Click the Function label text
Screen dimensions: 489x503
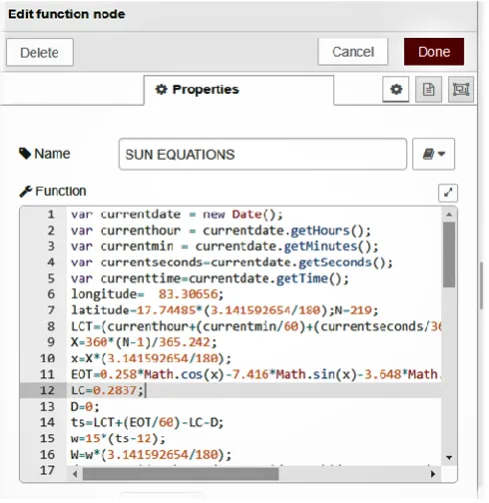point(61,191)
